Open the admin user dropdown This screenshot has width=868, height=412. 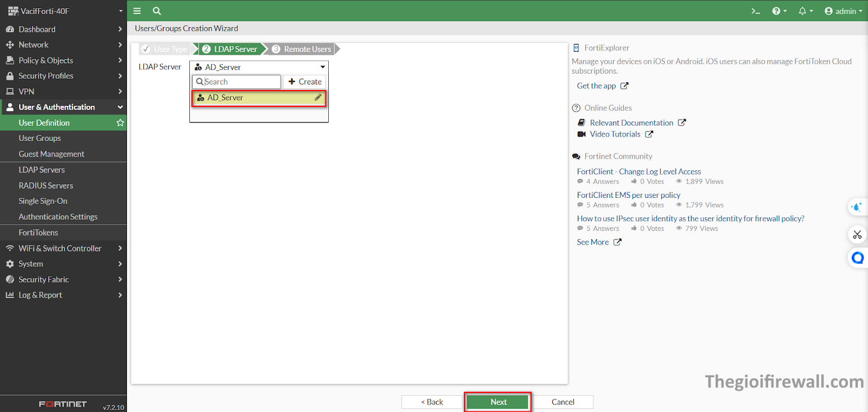[843, 11]
